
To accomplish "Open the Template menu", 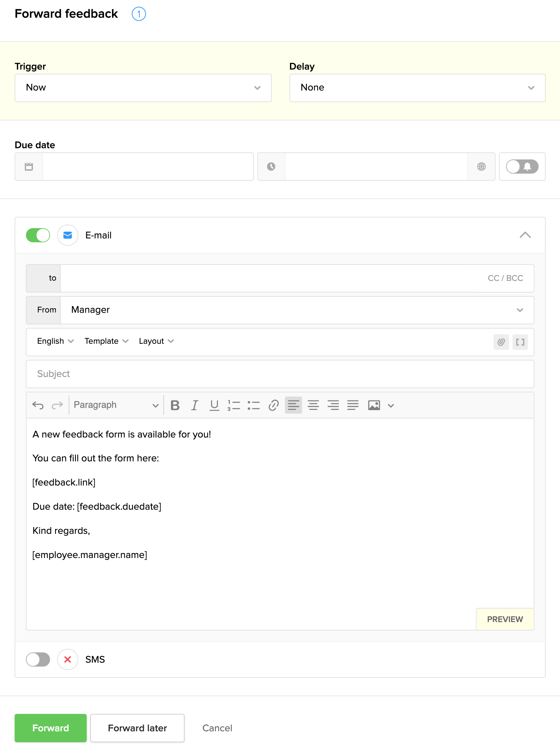I will [x=107, y=341].
